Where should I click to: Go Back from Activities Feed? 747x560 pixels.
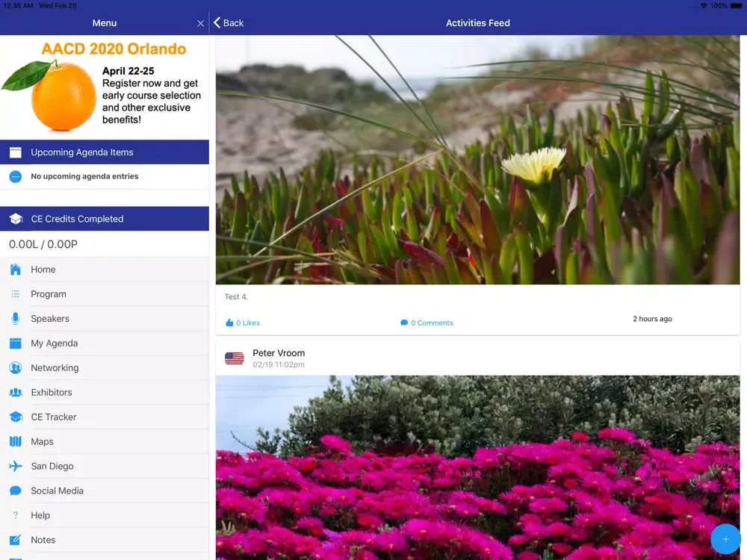click(229, 23)
